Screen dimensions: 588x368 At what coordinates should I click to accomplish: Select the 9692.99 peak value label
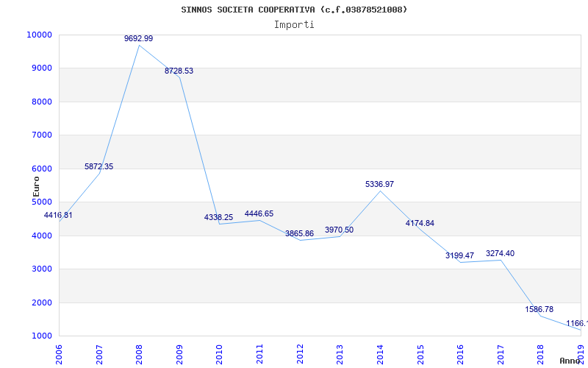tap(139, 38)
